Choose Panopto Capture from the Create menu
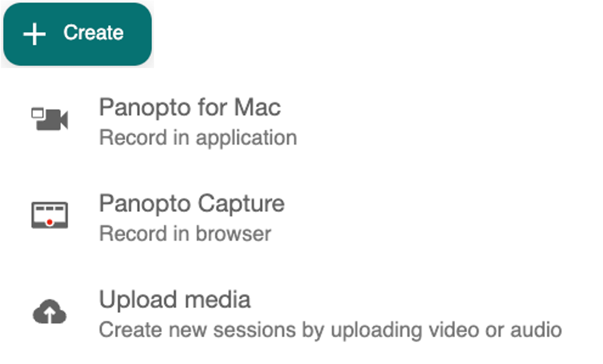 [x=192, y=218]
